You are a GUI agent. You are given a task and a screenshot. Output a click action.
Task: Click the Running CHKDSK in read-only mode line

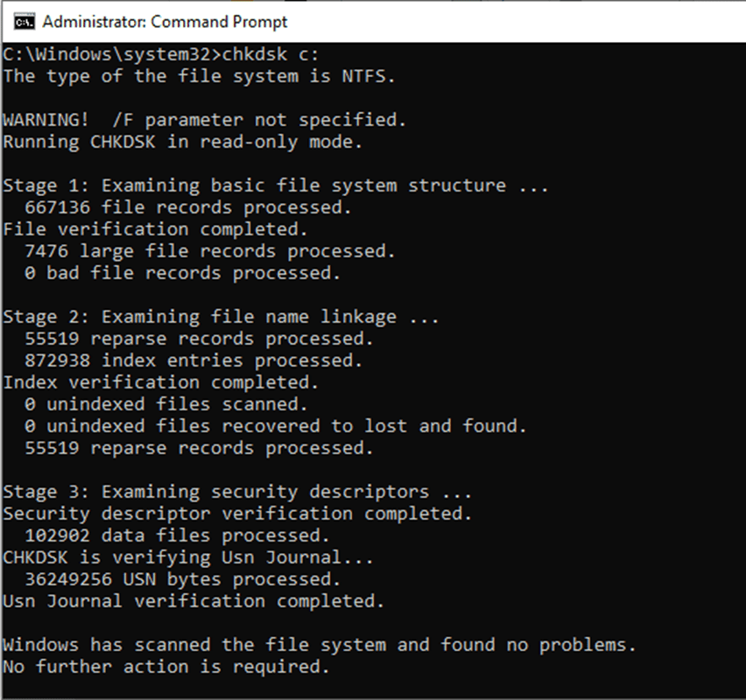[x=182, y=142]
